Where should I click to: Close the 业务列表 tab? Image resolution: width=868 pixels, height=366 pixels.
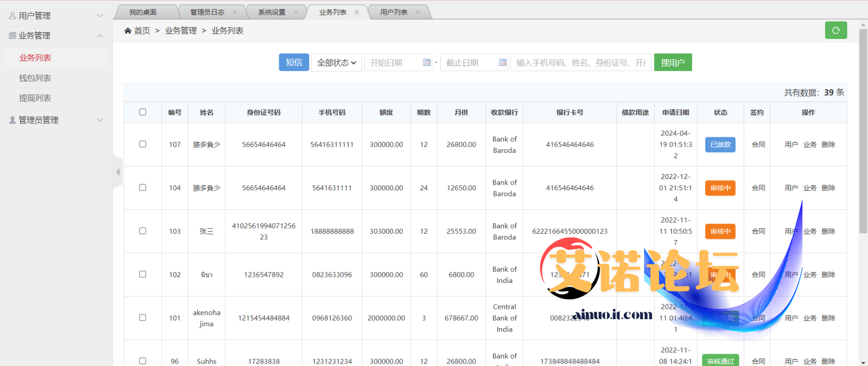coord(357,12)
